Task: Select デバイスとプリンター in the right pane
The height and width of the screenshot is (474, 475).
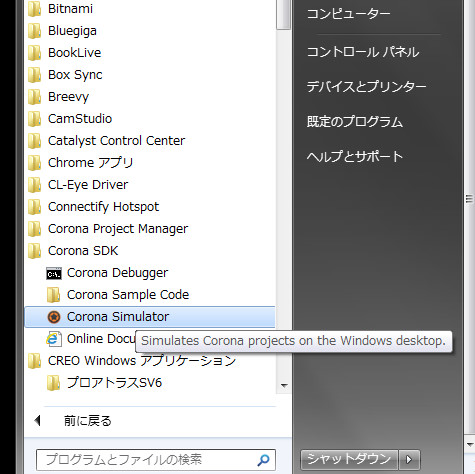Action: click(366, 87)
